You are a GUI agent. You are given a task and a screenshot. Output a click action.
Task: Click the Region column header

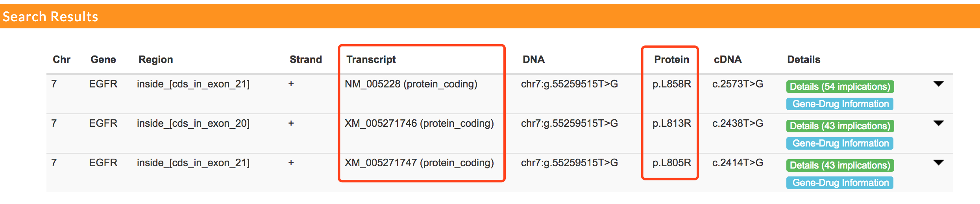(x=155, y=59)
